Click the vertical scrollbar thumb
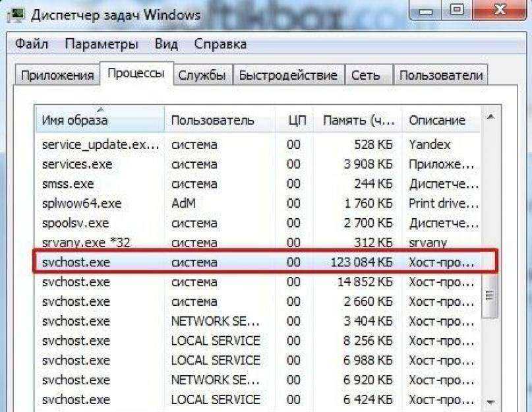This screenshot has height=412, width=532. [490, 295]
